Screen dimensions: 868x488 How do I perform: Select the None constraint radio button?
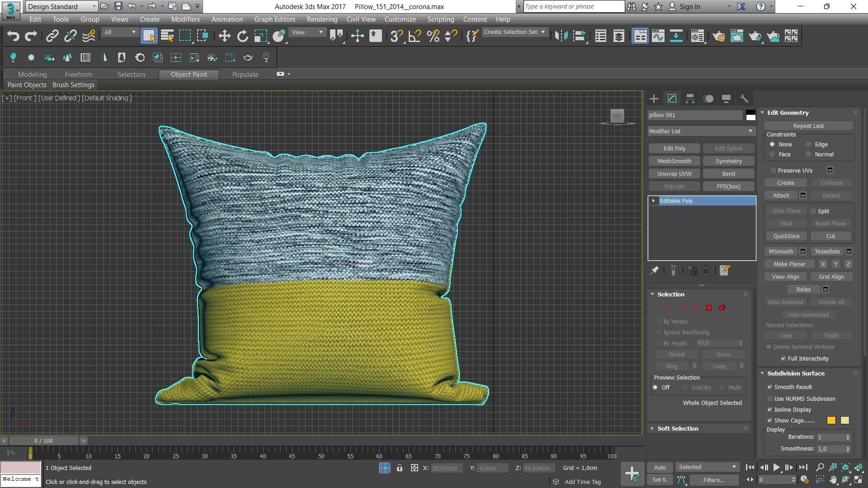tap(772, 145)
